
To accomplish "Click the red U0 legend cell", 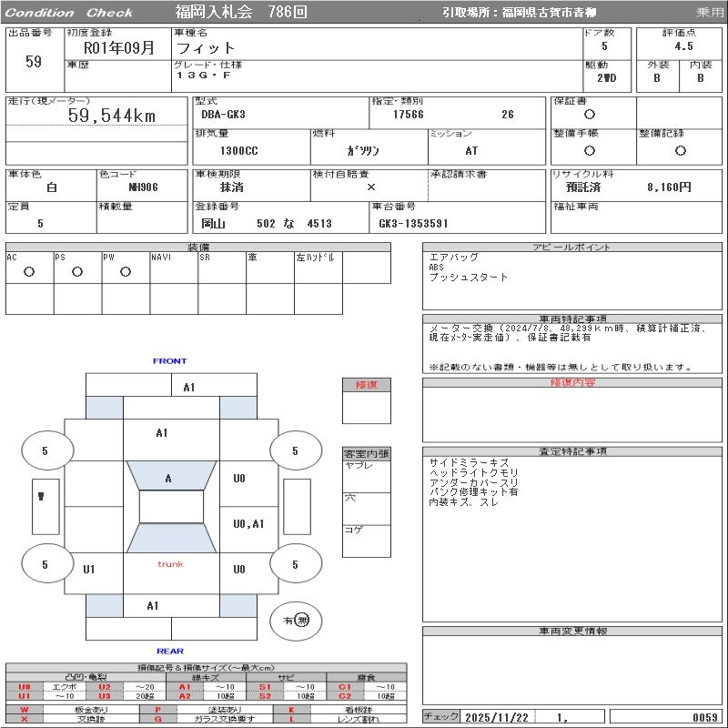I will 25,687.
